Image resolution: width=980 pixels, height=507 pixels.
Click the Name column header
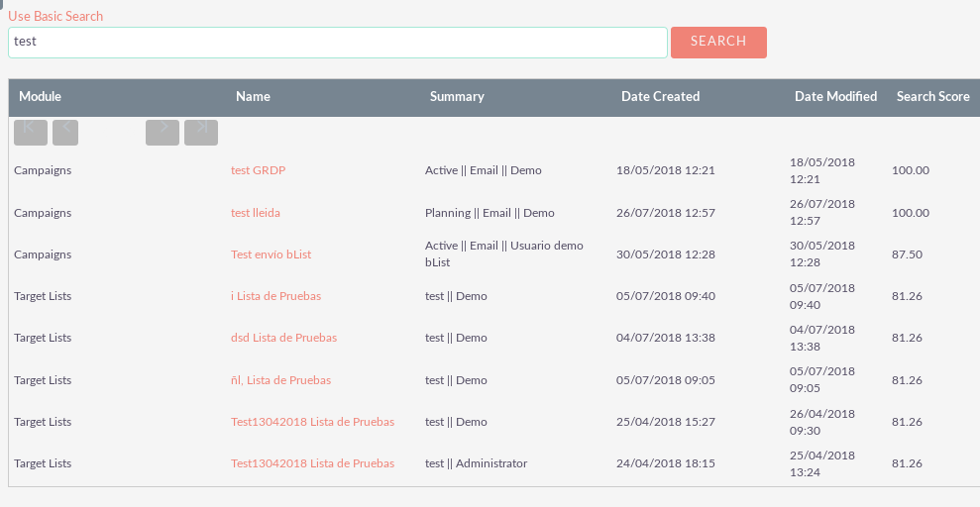[x=253, y=97]
